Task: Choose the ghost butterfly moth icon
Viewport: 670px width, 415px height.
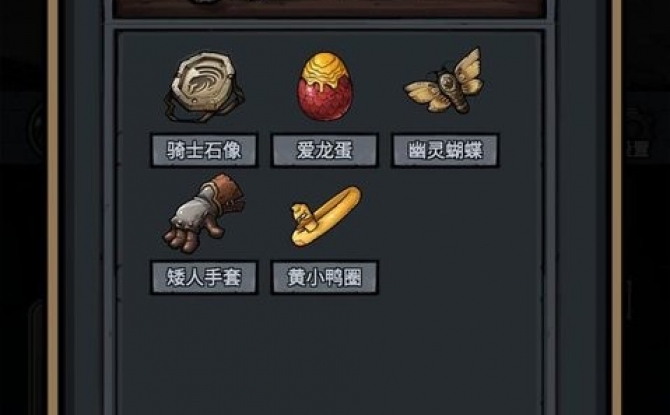Action: 444,81
